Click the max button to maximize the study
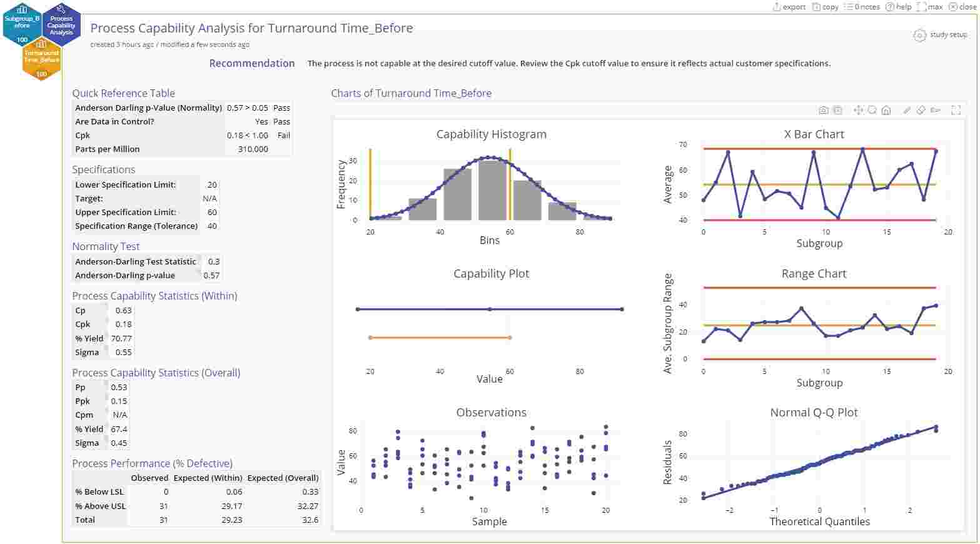This screenshot has height=544, width=980. (x=932, y=7)
